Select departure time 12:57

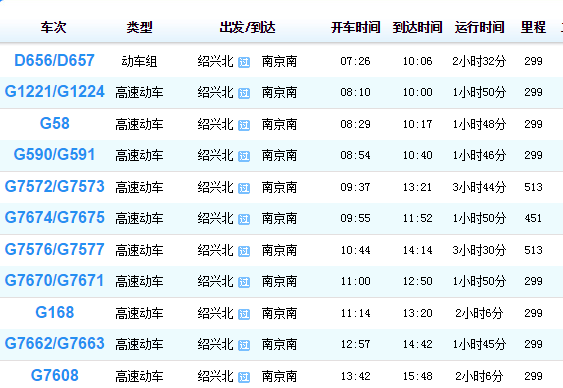click(x=355, y=344)
